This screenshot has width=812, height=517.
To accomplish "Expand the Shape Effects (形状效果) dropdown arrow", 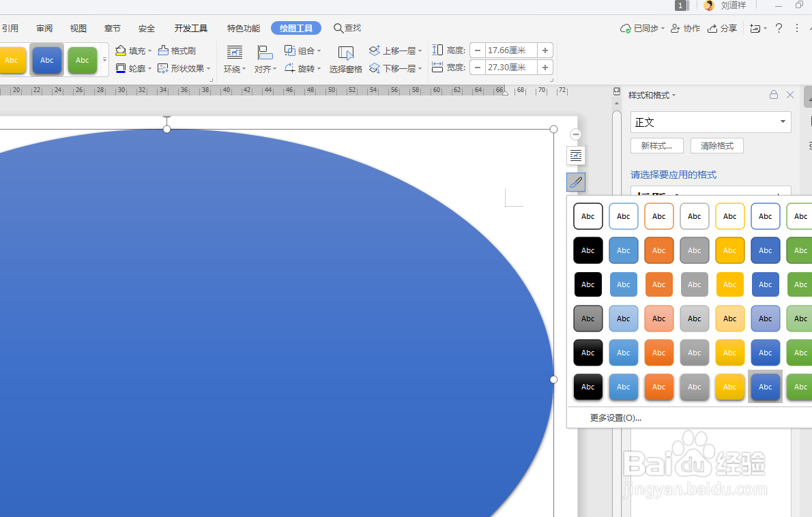I will coord(208,68).
